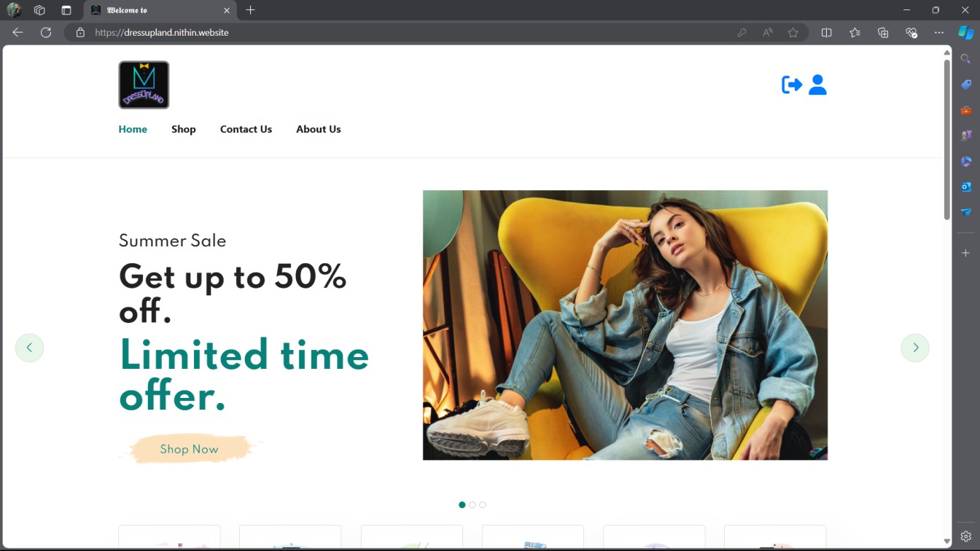Viewport: 980px width, 551px height.
Task: Select the second carousel dot indicator
Action: tap(472, 505)
